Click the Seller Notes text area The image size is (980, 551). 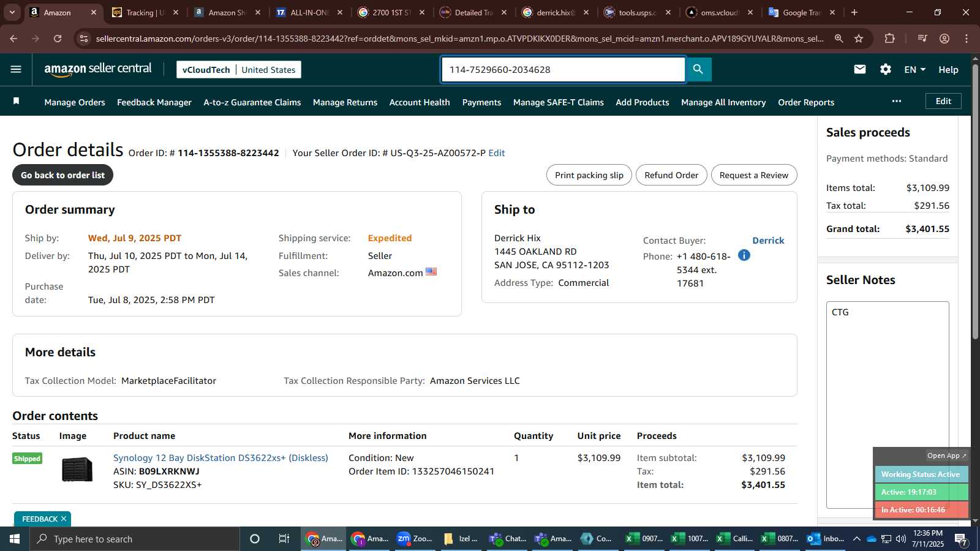pos(888,404)
